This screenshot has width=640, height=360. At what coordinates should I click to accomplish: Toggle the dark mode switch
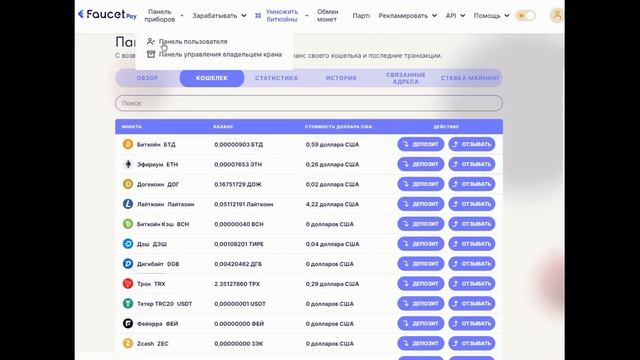coord(525,16)
